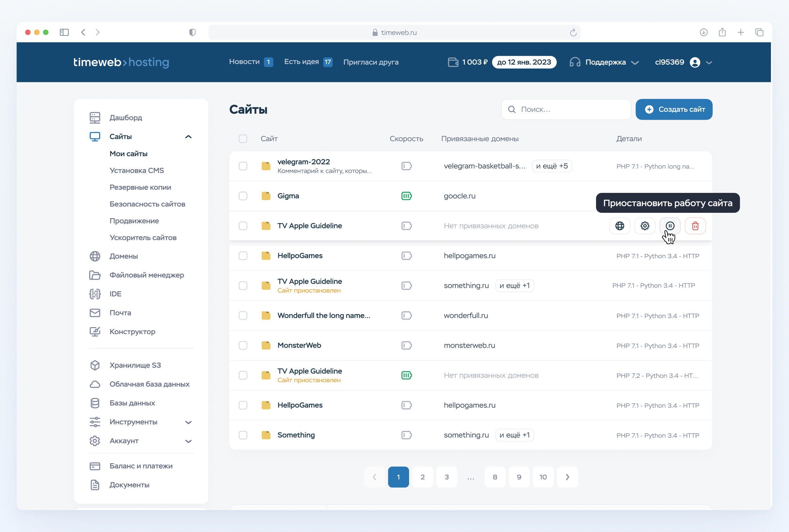Screen dimensions: 789x532
Task: Open IDE from the sidebar
Action: (115, 294)
